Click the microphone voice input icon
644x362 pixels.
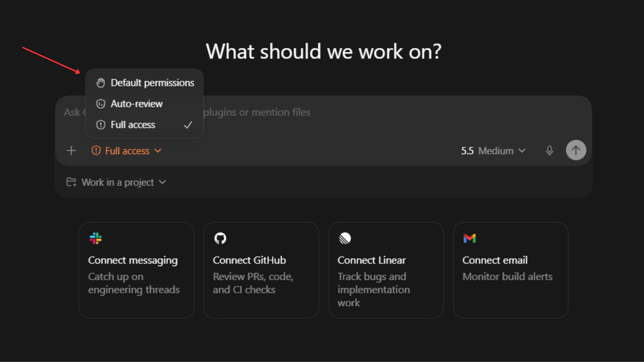pos(549,150)
